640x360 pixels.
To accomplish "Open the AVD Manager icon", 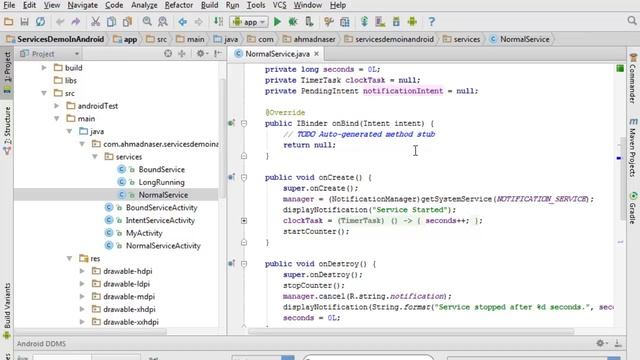I will 380,22.
